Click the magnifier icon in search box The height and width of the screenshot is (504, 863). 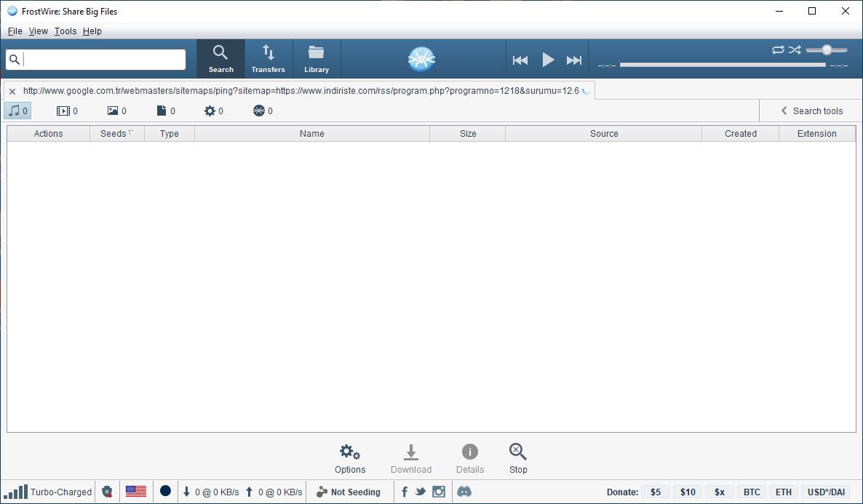click(15, 60)
